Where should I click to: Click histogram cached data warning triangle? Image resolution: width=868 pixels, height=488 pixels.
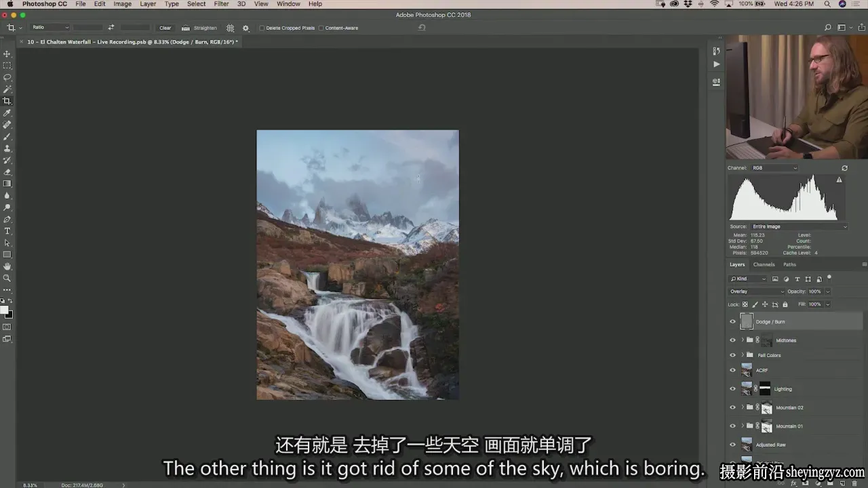(x=839, y=180)
